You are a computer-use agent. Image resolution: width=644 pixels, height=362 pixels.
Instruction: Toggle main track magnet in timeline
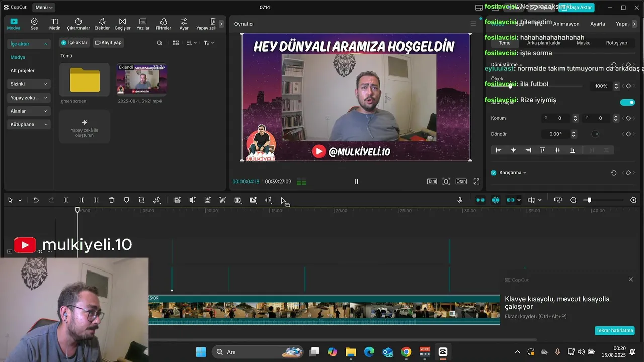point(480,200)
